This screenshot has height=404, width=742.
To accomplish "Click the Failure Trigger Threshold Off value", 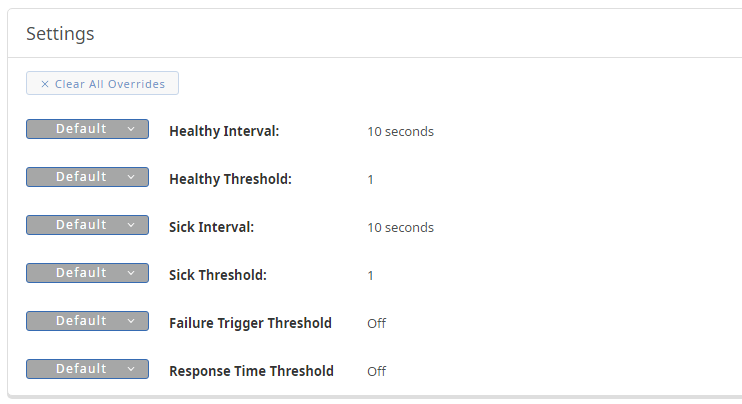I will (376, 323).
